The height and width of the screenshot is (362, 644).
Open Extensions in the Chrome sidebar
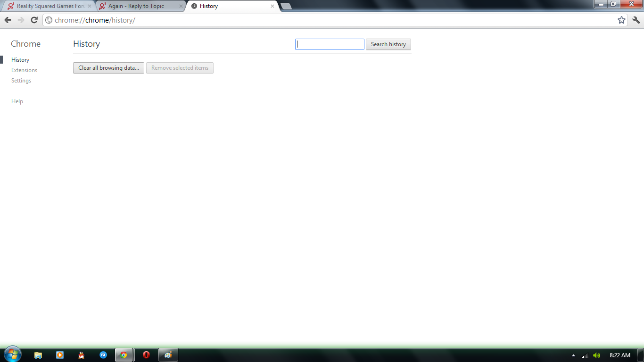pos(24,70)
